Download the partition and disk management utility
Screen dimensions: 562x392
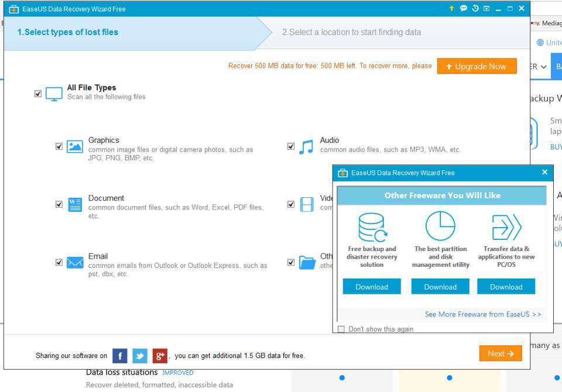(x=440, y=287)
